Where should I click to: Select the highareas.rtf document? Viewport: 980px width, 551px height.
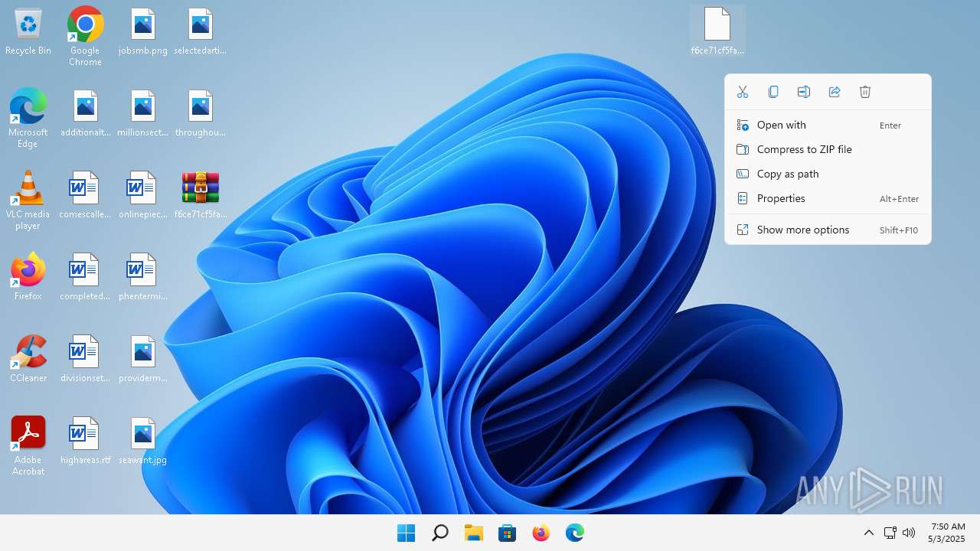85,441
